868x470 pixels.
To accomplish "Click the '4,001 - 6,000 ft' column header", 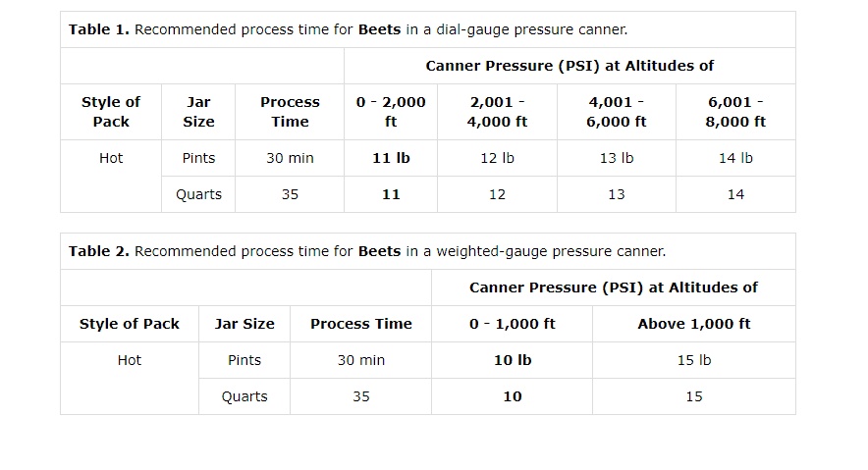I will 616,112.
